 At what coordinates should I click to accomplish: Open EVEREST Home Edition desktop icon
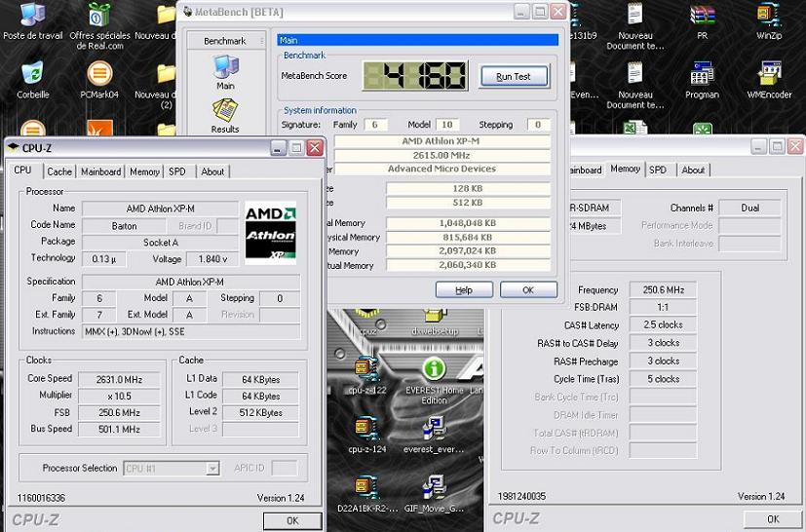(x=434, y=380)
